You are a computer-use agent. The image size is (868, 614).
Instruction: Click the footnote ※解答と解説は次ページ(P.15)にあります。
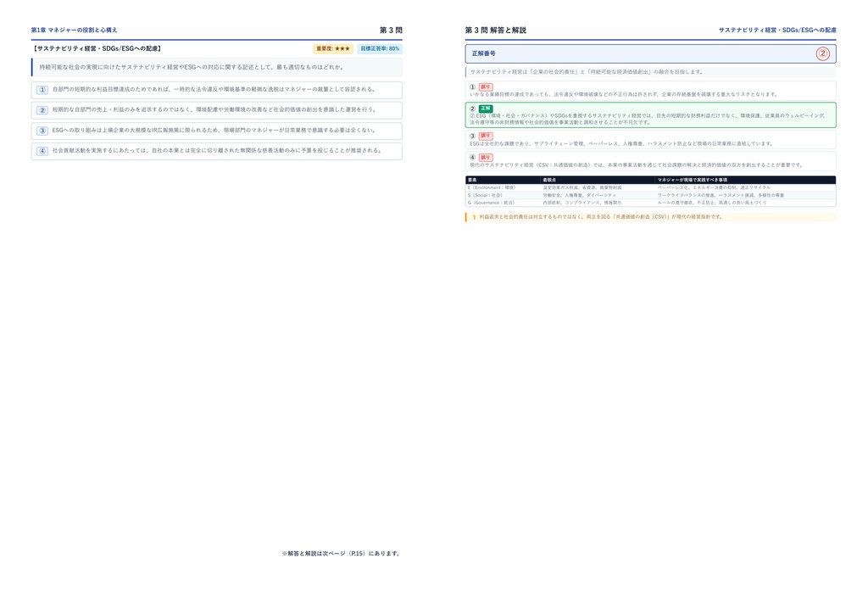pyautogui.click(x=342, y=553)
